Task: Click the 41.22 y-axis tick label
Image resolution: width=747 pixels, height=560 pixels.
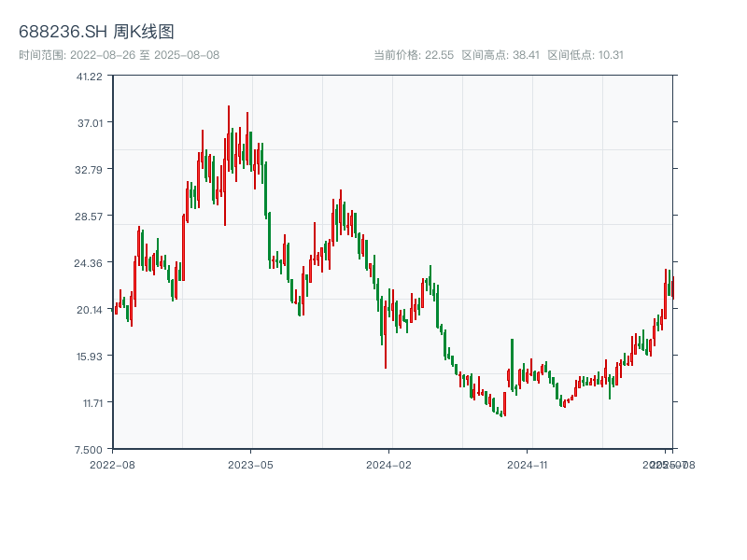Action: 90,76
